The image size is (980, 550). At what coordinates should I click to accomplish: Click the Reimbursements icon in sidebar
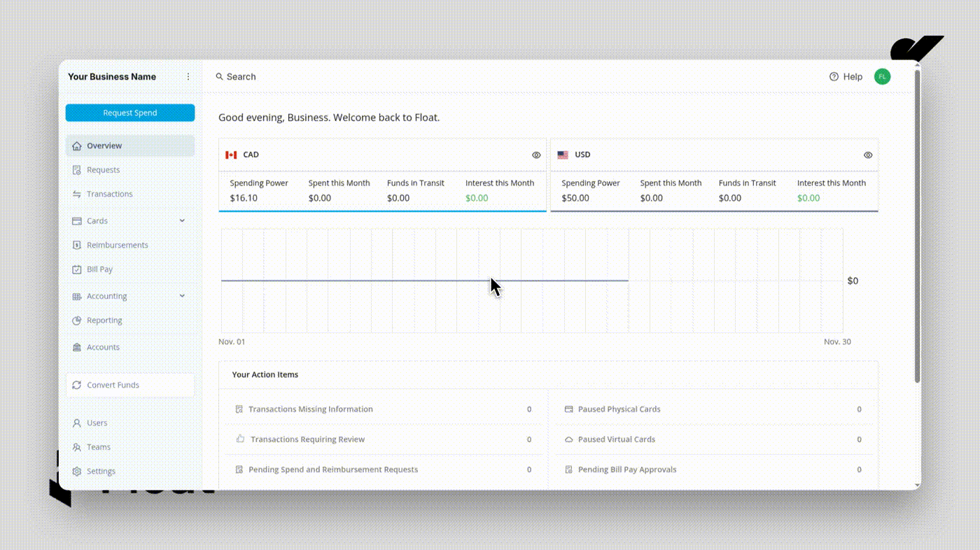tap(77, 246)
